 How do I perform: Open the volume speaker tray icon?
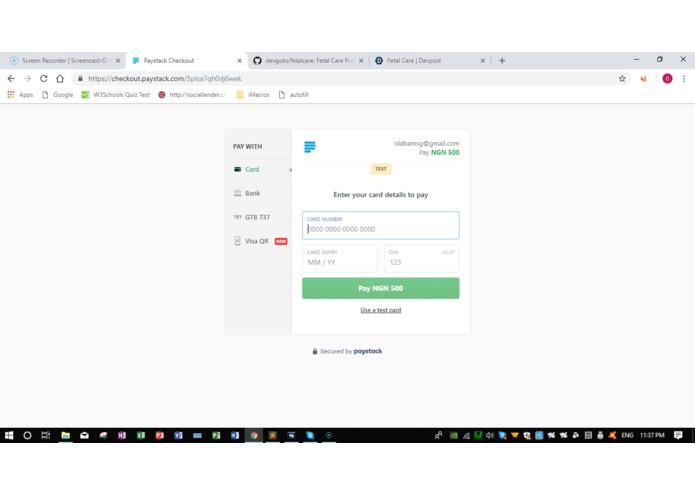click(x=490, y=436)
